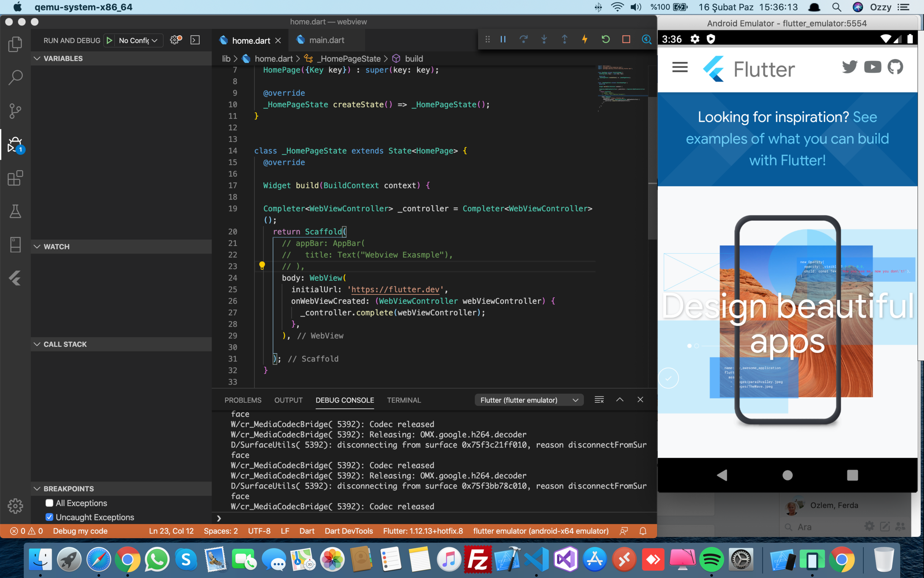
Task: Trigger Flutter hot reload lightning icon
Action: [x=585, y=39]
